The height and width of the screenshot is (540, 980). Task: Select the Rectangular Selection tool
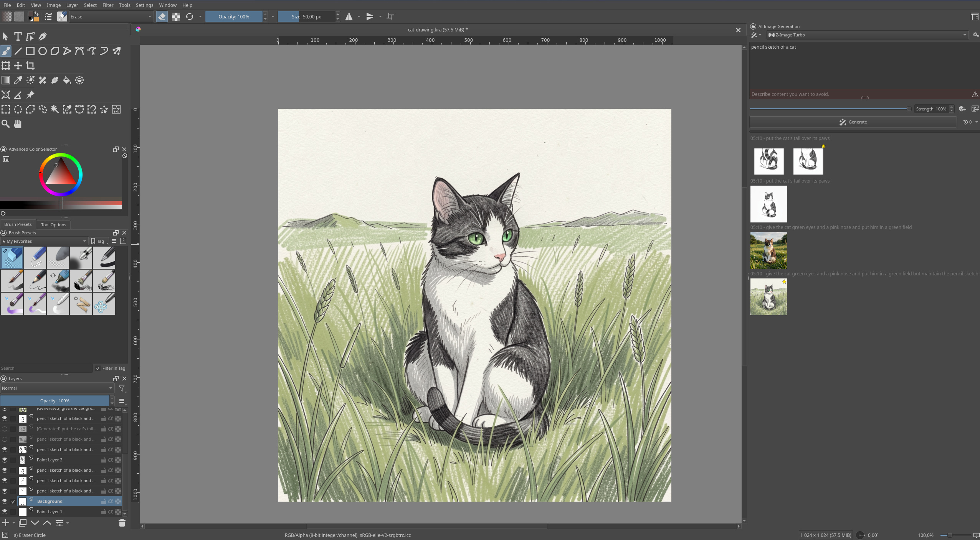point(6,109)
